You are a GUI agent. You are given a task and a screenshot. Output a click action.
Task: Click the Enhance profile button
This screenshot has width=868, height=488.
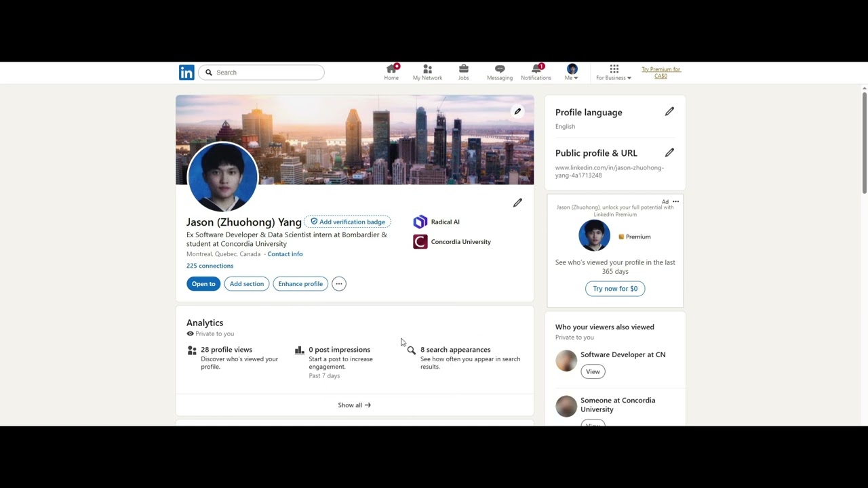(300, 284)
